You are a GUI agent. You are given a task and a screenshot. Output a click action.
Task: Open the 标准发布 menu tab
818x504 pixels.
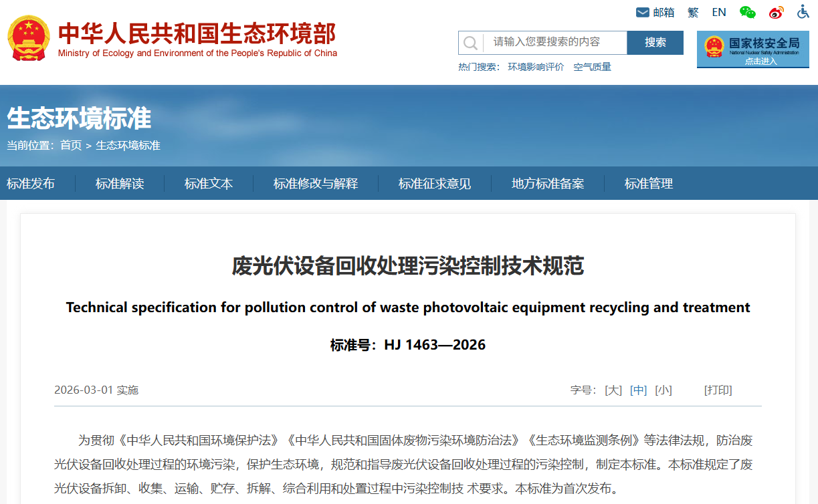(31, 184)
